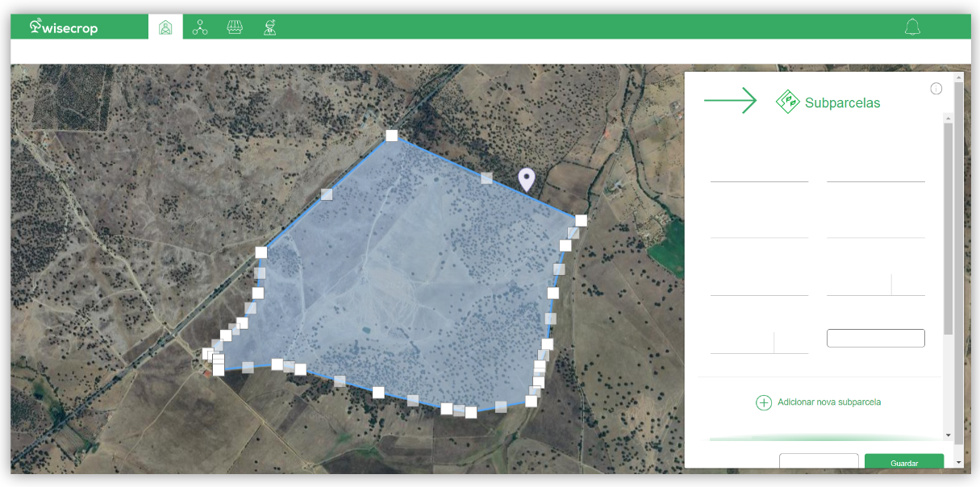Image resolution: width=980 pixels, height=487 pixels.
Task: Open the farm barn tab icon
Action: click(x=165, y=27)
